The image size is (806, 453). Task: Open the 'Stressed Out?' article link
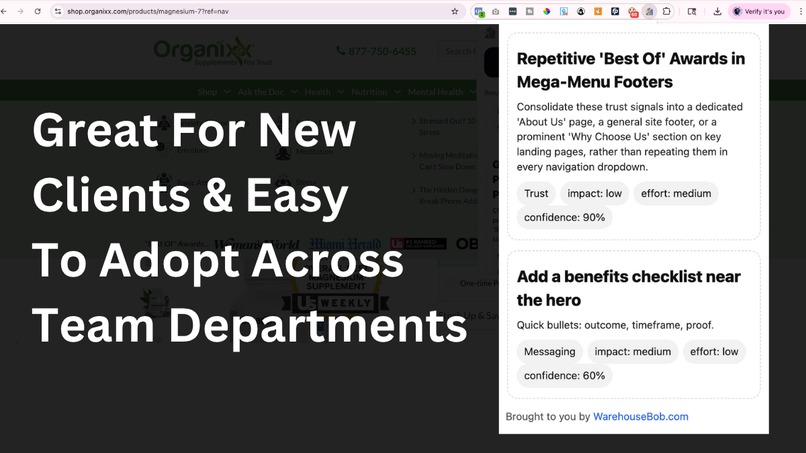445,126
